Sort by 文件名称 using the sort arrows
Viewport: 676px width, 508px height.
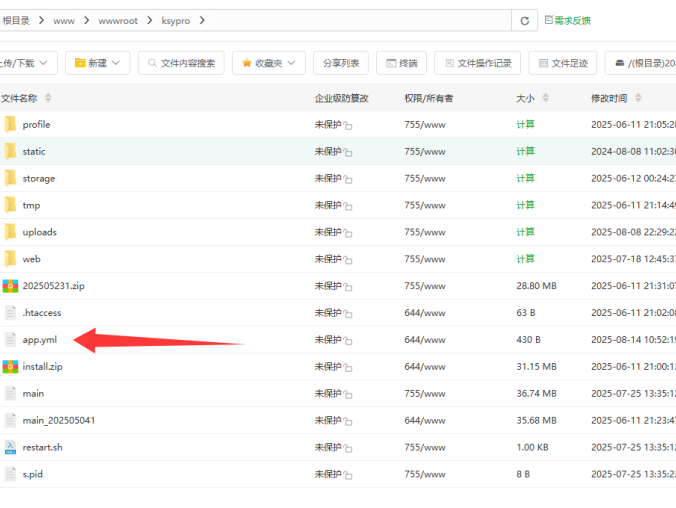tap(48, 98)
